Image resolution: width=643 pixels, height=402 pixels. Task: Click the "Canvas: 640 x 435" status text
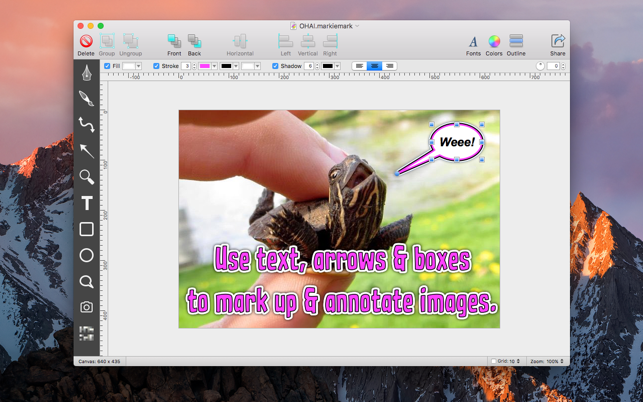(99, 361)
